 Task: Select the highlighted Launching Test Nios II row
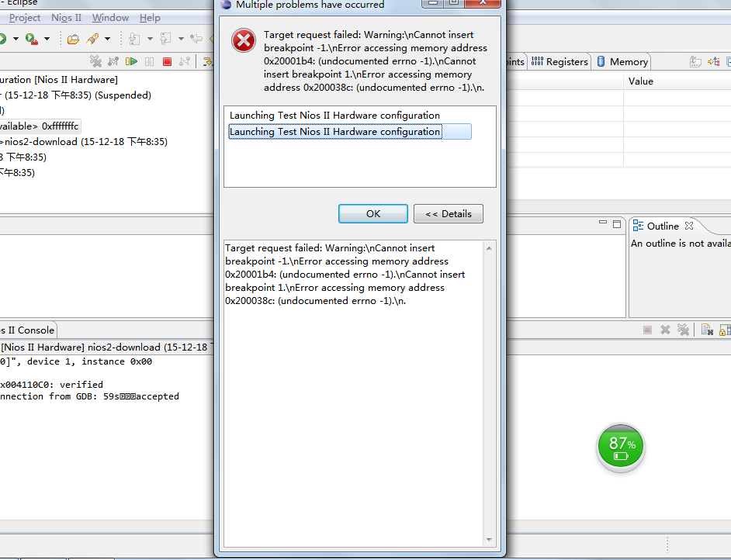click(350, 132)
